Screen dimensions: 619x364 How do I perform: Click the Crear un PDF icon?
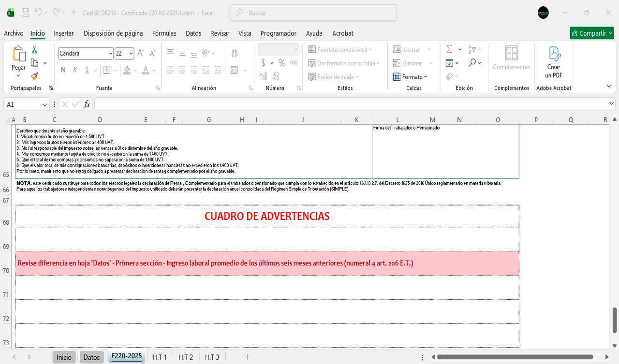(554, 54)
